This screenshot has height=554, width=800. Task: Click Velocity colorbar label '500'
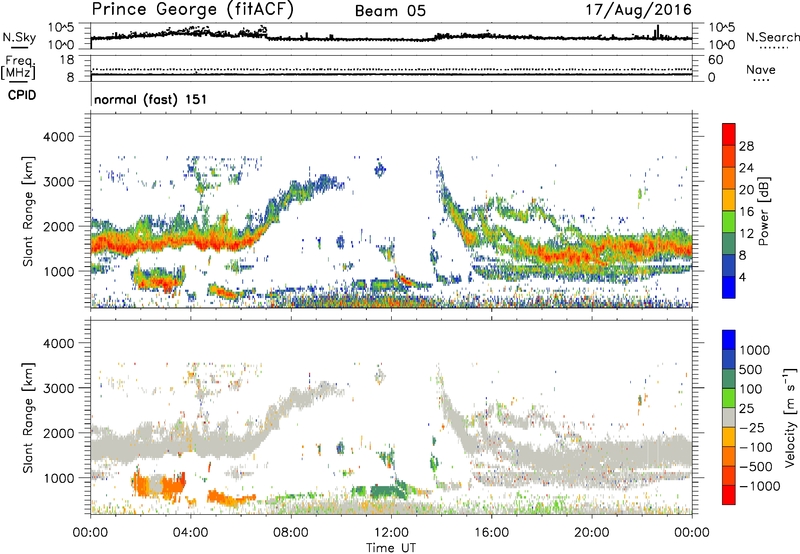pos(749,369)
